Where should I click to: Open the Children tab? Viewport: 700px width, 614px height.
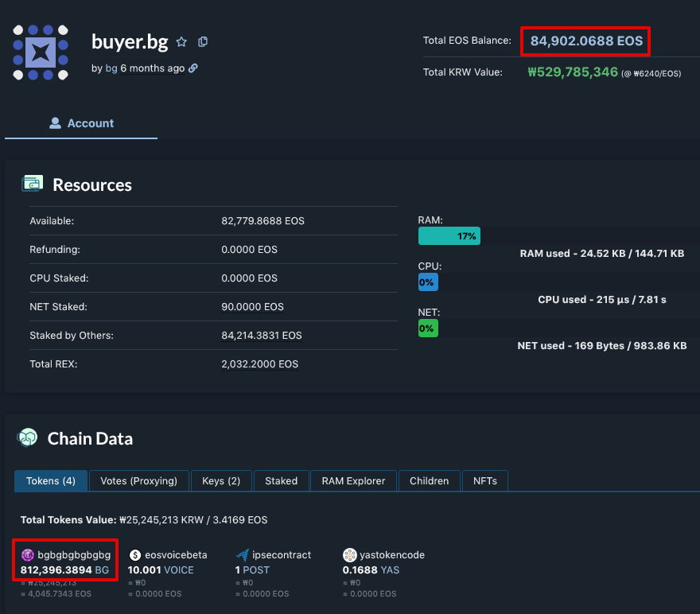(429, 480)
